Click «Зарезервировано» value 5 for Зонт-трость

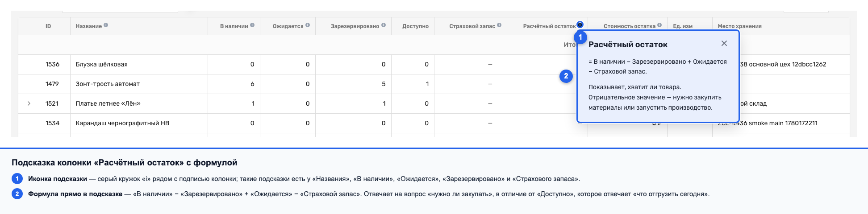tap(384, 84)
